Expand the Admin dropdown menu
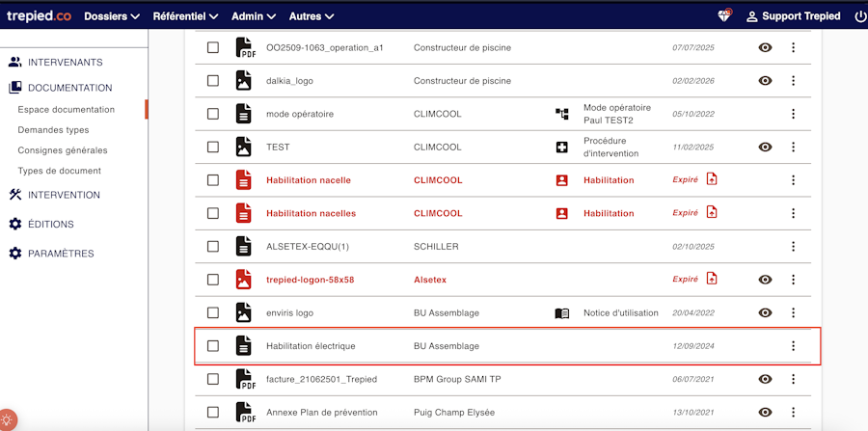Viewport: 868px width, 431px height. [x=254, y=16]
